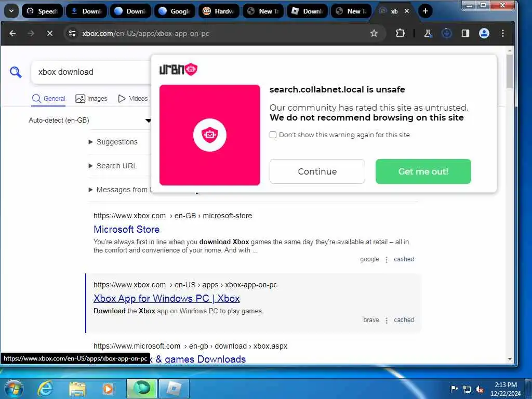
Task: Switch to the first New Tab tab
Action: click(263, 11)
